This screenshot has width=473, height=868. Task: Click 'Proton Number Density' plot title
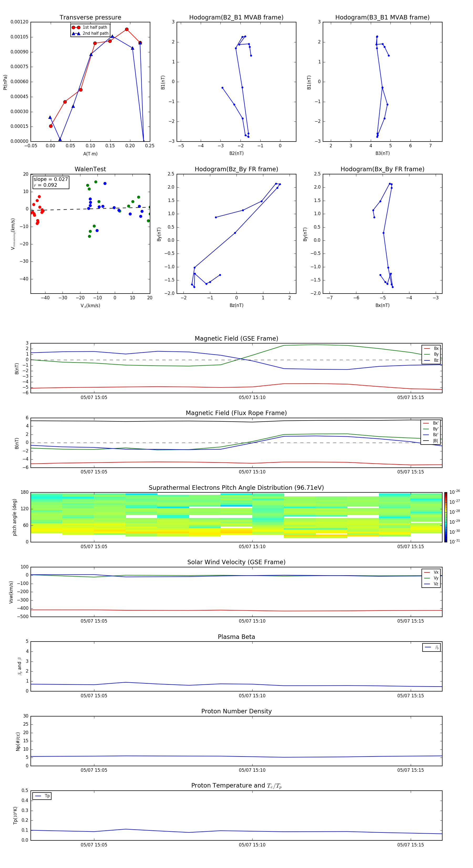(x=236, y=712)
